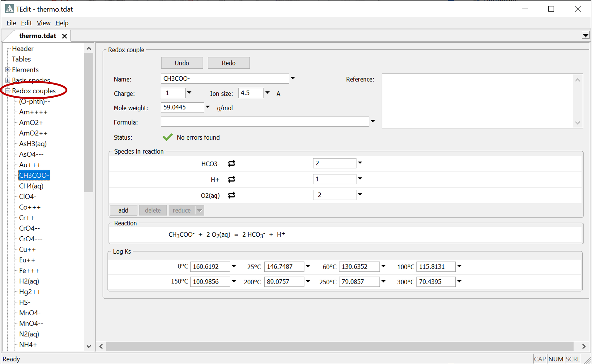Swap the HCO3- species icon
The image size is (592, 364).
(x=232, y=163)
